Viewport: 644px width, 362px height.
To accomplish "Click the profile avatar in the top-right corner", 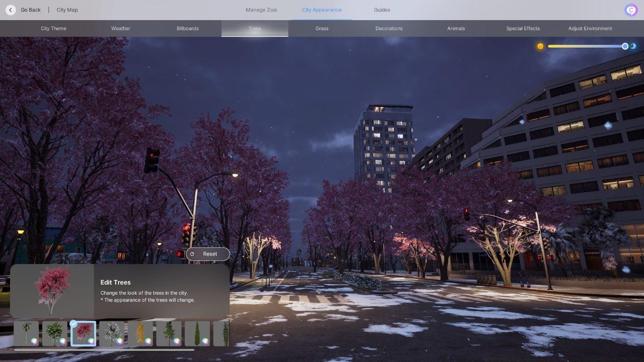I will click(630, 10).
